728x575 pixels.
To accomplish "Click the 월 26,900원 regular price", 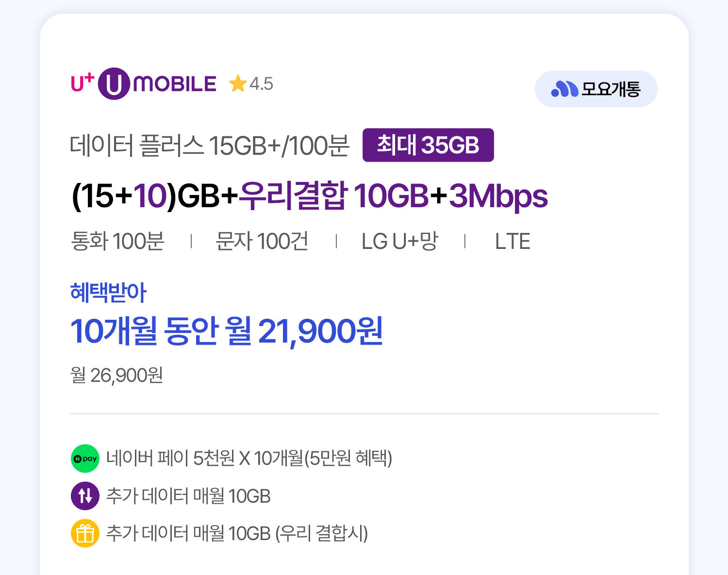I will click(116, 375).
